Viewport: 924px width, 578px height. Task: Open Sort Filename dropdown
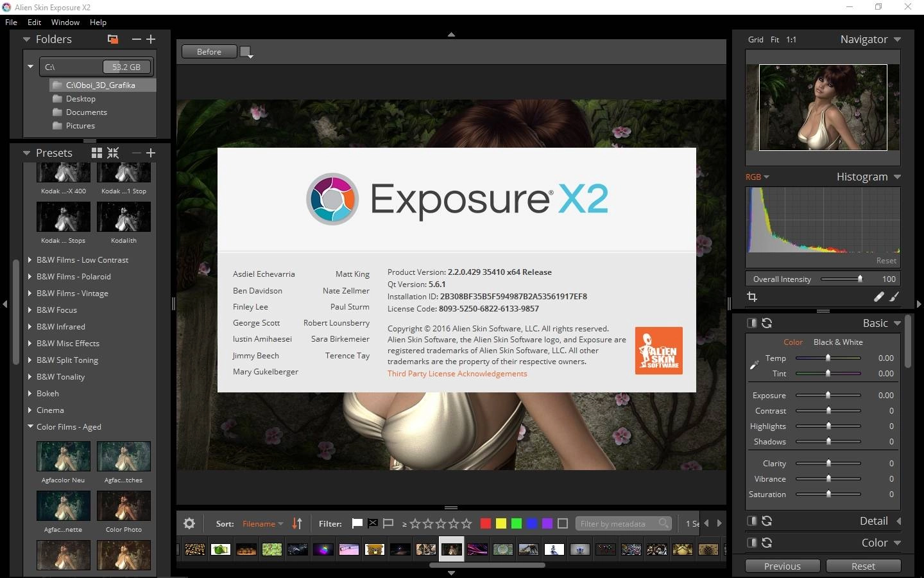coord(262,524)
